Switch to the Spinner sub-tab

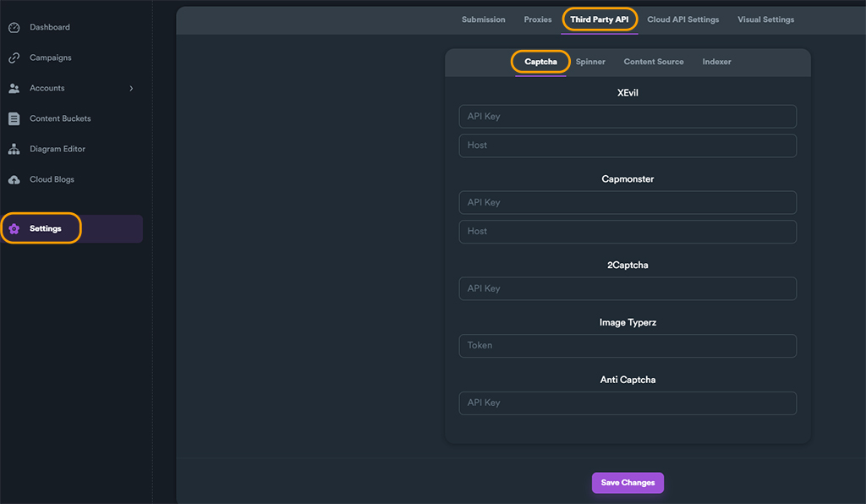[x=590, y=61]
